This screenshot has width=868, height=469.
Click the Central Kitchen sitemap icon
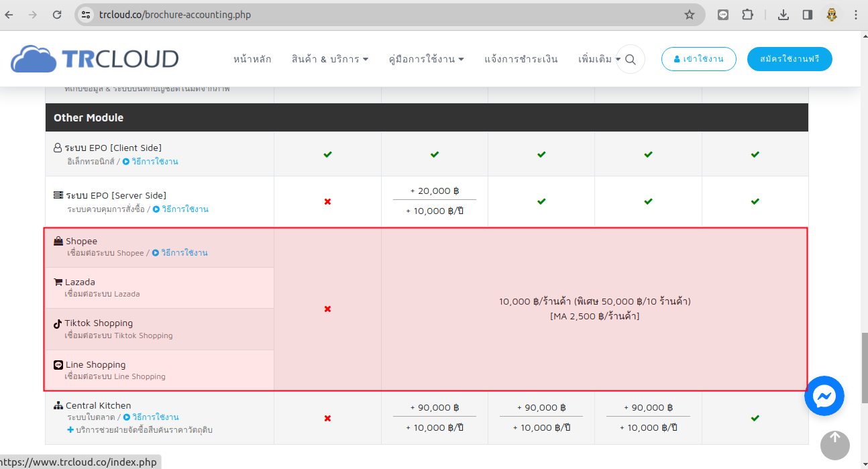[58, 405]
